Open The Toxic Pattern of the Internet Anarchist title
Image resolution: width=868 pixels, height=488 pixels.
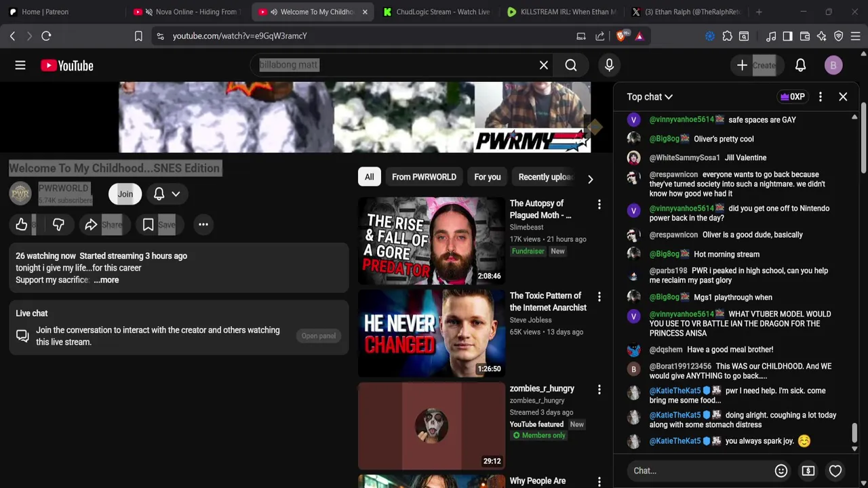point(548,302)
